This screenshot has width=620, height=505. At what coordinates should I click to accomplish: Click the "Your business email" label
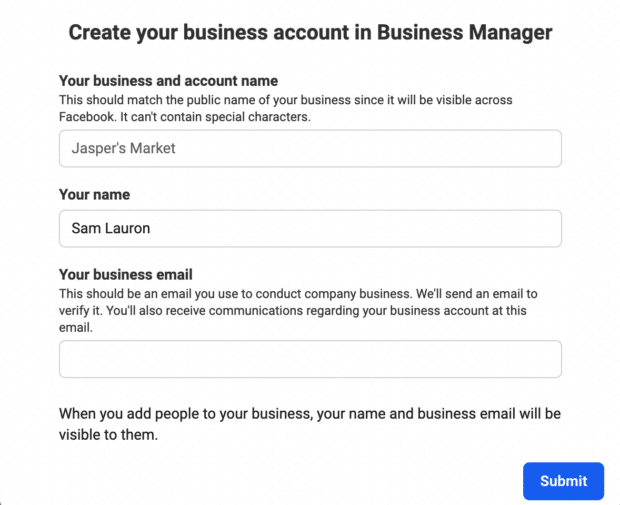(125, 274)
